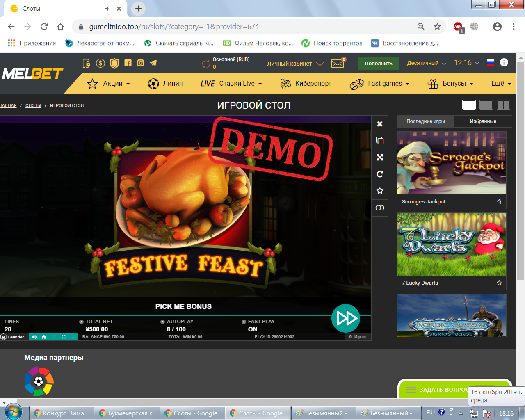Open Chrome three-dot menu
The image size is (525, 420).
click(514, 27)
